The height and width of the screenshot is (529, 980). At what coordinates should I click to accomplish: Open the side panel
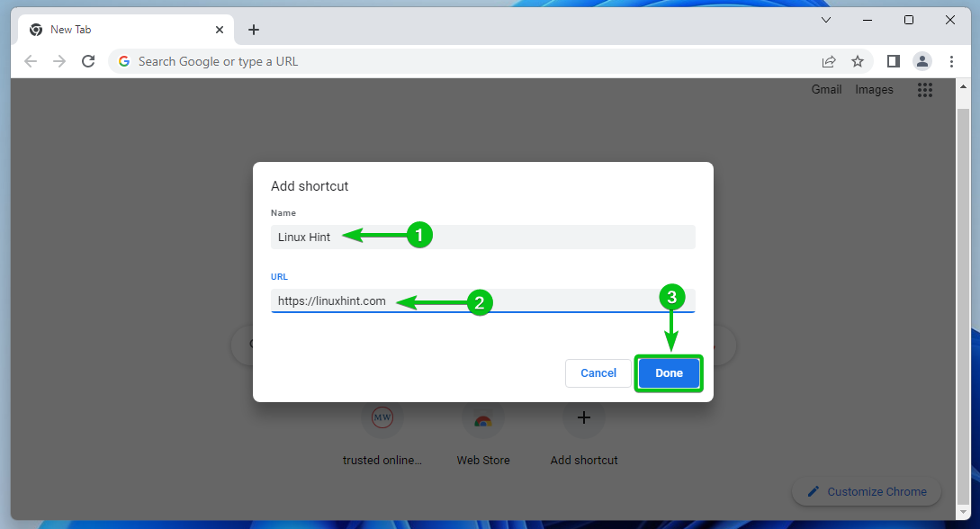click(893, 61)
